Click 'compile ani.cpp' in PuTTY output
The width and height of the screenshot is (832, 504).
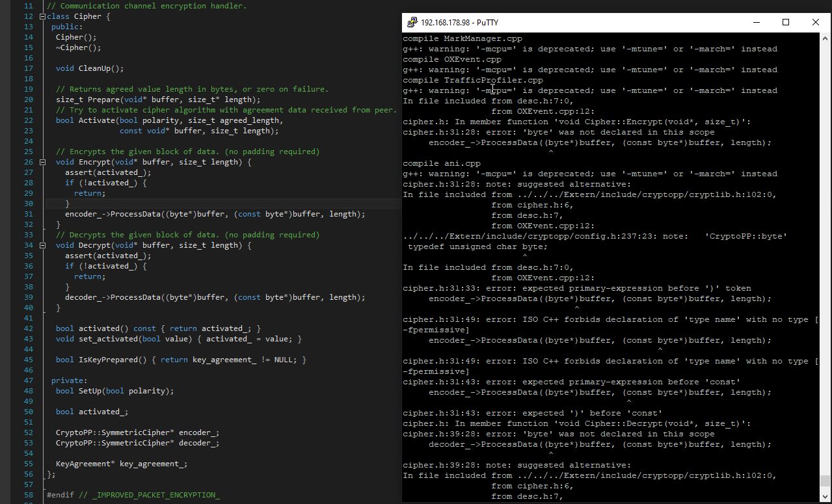(x=442, y=163)
